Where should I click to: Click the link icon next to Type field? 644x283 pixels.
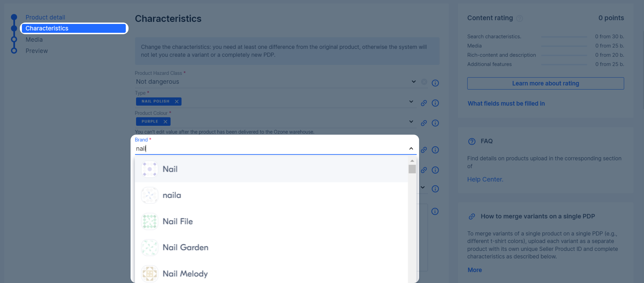click(x=424, y=103)
